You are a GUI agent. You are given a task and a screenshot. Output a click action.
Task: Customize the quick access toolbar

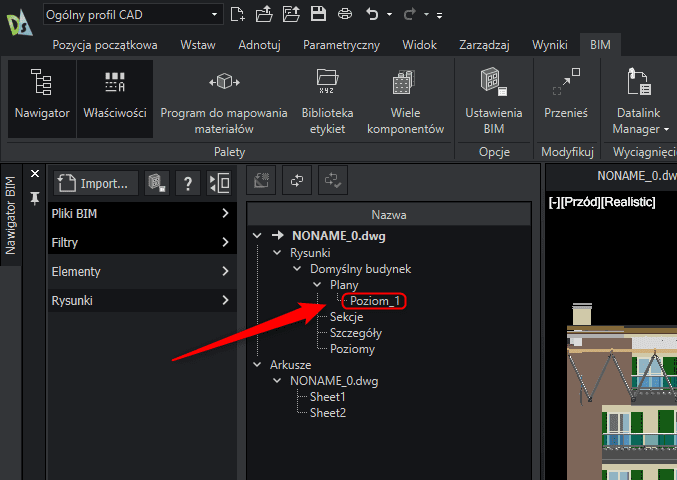[x=439, y=16]
